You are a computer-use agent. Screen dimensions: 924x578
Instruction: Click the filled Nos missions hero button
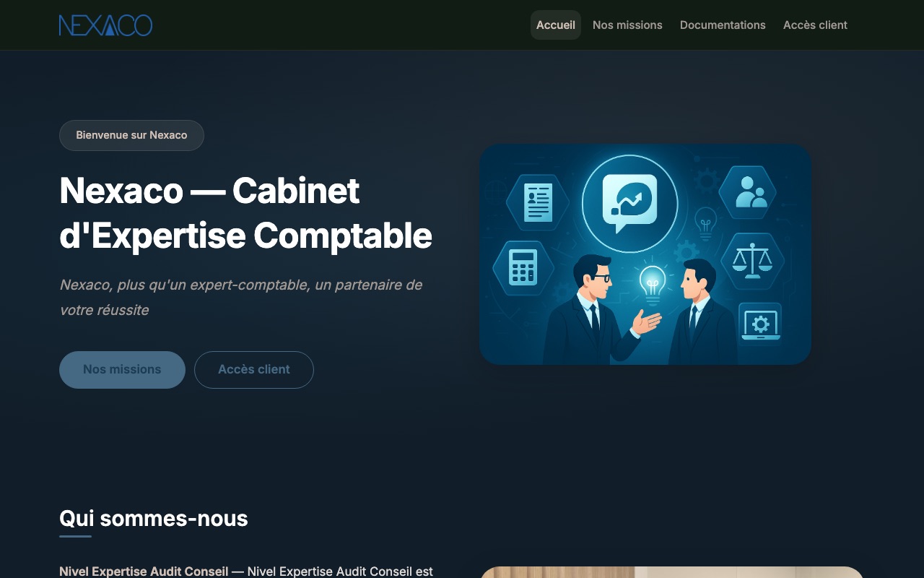tap(122, 370)
